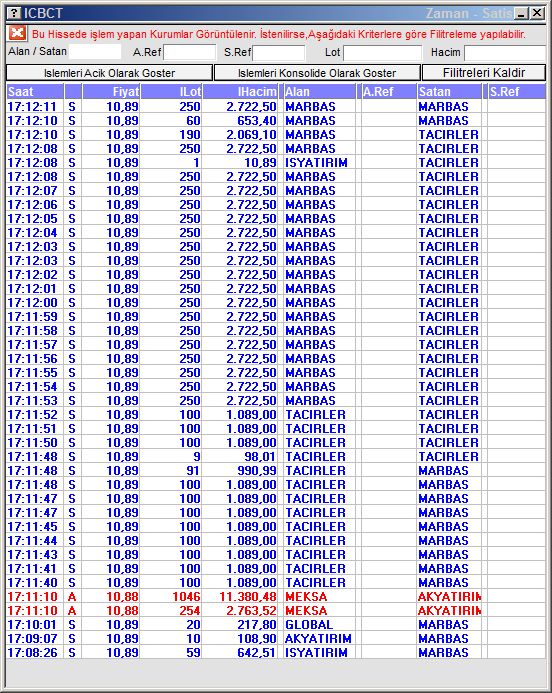This screenshot has height=693, width=552.
Task: Sort by the IHacim column header
Action: (x=240, y=91)
